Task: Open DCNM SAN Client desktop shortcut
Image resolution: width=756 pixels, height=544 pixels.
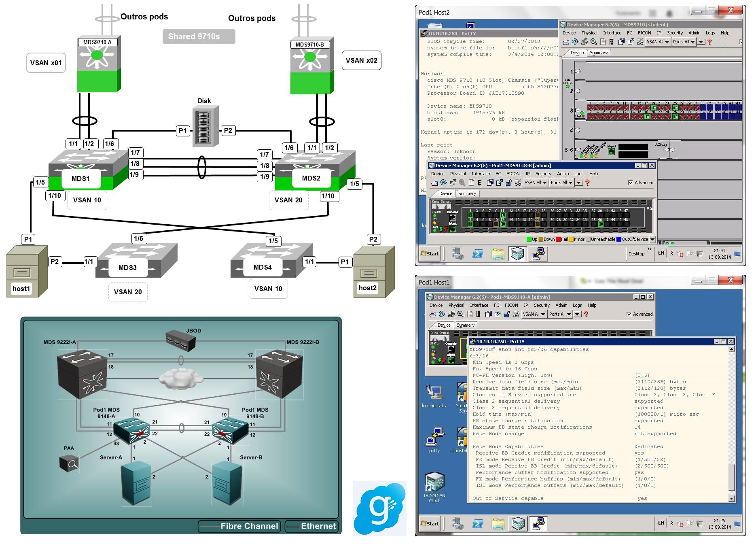Action: click(434, 487)
